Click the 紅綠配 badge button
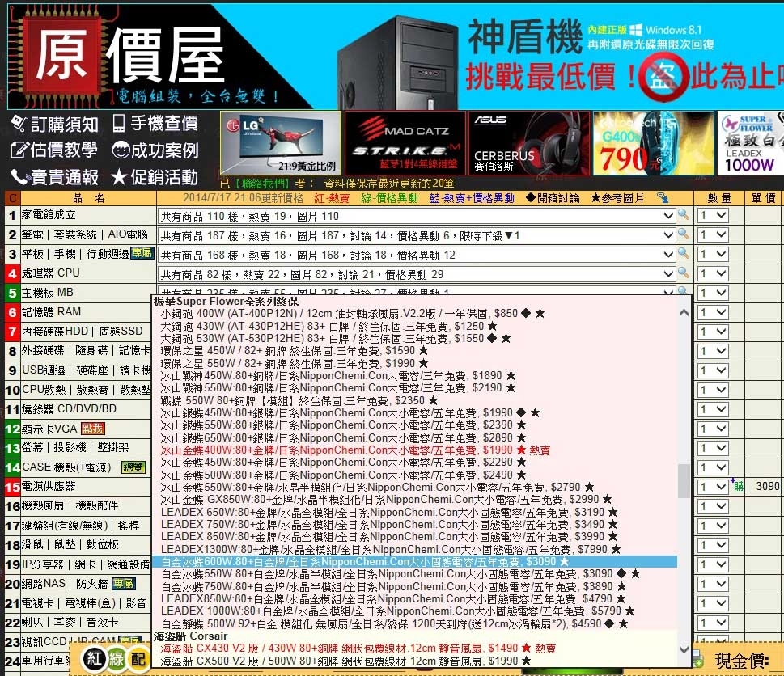The height and width of the screenshot is (676, 784). coord(115,659)
